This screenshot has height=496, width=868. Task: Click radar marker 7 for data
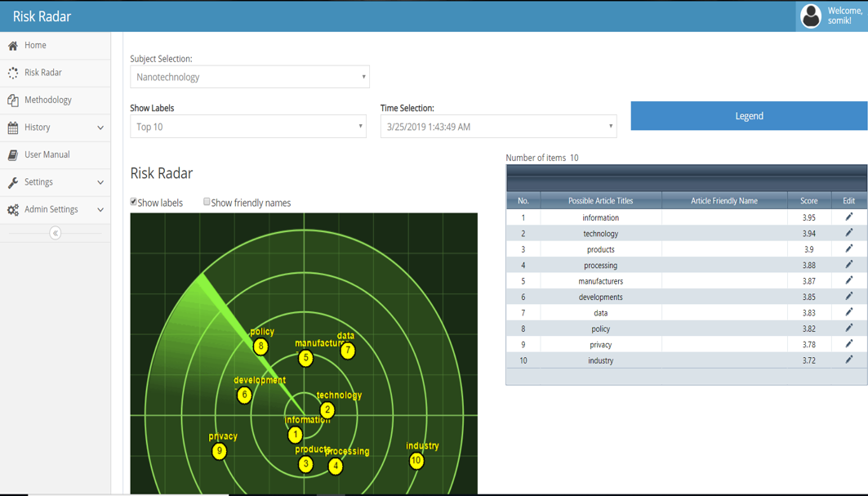(x=348, y=351)
